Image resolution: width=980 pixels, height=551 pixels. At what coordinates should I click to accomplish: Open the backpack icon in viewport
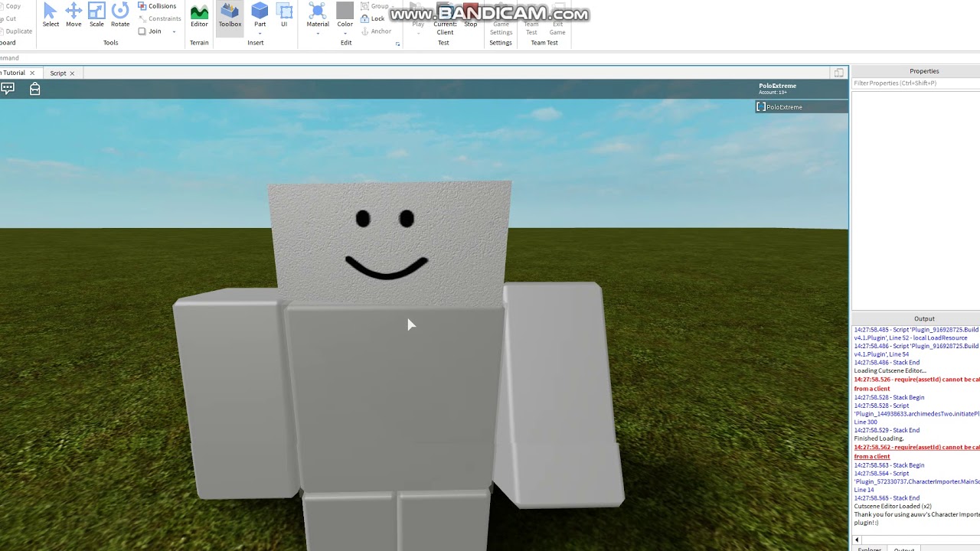[34, 89]
